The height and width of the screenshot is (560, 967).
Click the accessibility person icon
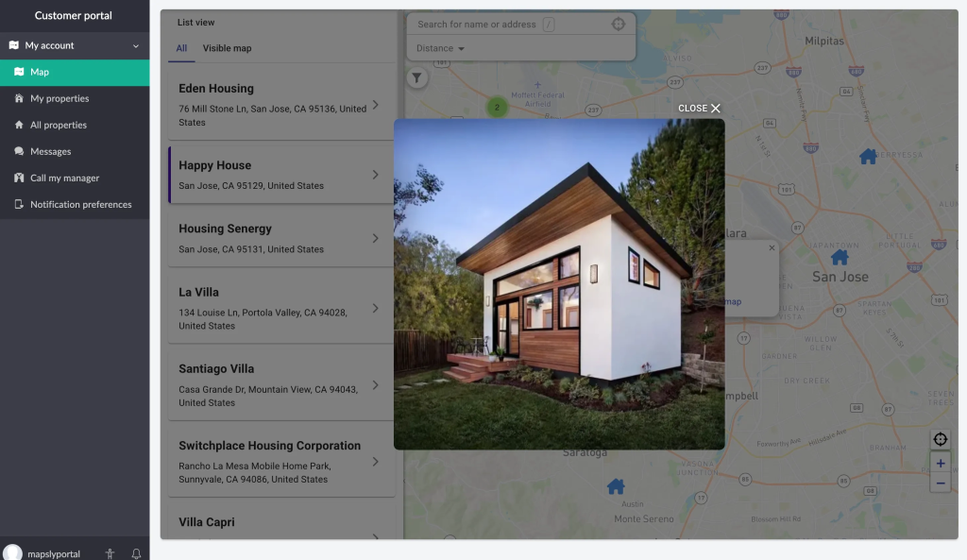click(x=110, y=553)
